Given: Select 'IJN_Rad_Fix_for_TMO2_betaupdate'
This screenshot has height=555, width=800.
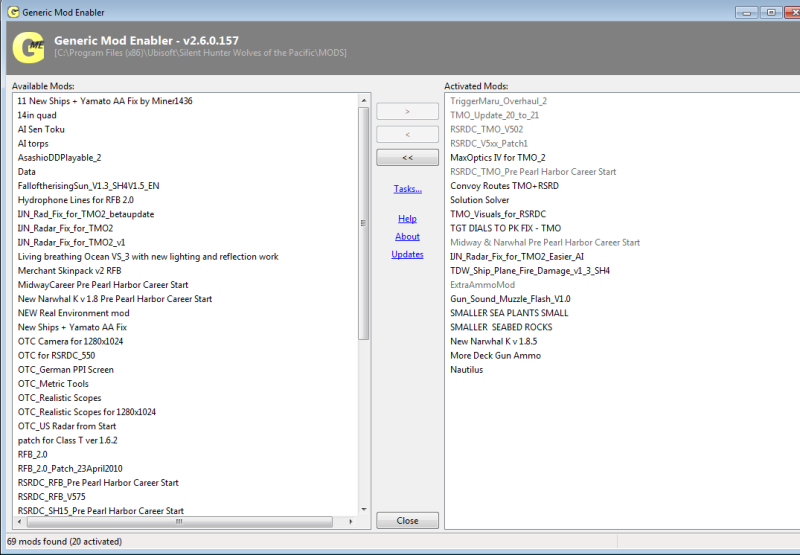Looking at the screenshot, I should [x=86, y=214].
